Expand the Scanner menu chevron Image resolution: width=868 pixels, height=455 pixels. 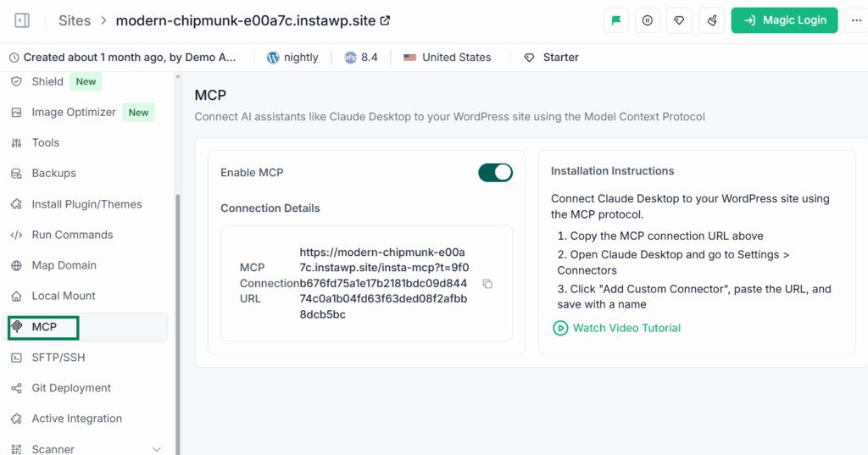[157, 449]
